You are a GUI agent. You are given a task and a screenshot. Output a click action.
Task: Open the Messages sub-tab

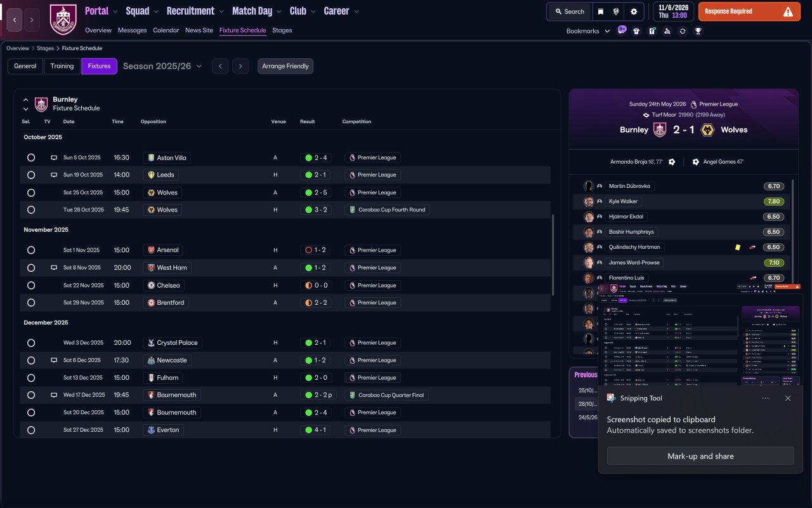(132, 30)
